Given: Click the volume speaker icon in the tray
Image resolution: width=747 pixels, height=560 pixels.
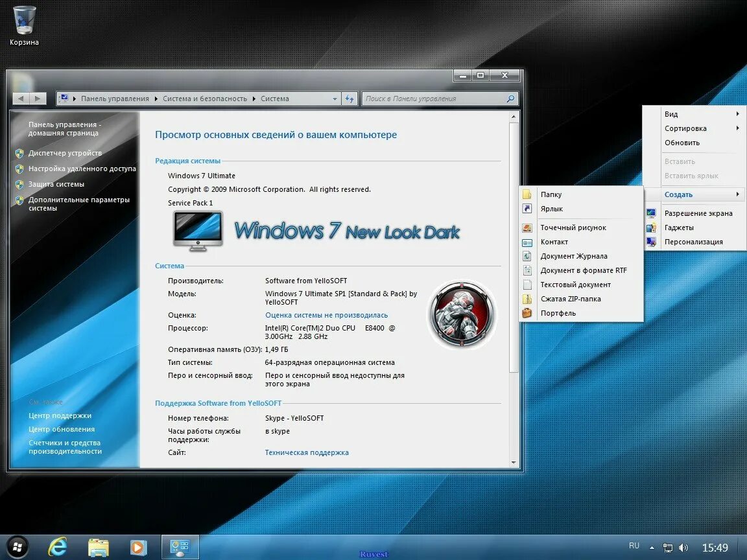Looking at the screenshot, I should [x=683, y=548].
